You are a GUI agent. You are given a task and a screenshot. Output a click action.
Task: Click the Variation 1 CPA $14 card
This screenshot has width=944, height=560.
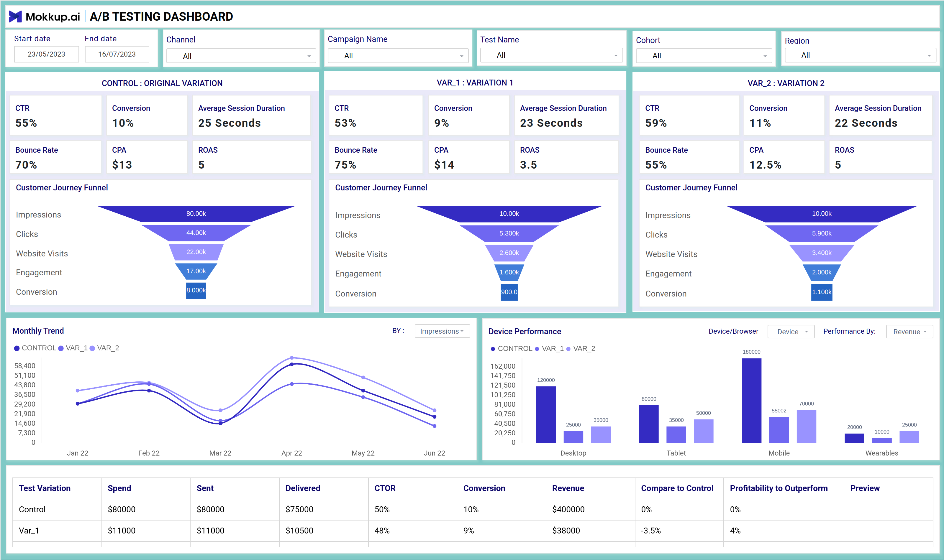point(468,157)
